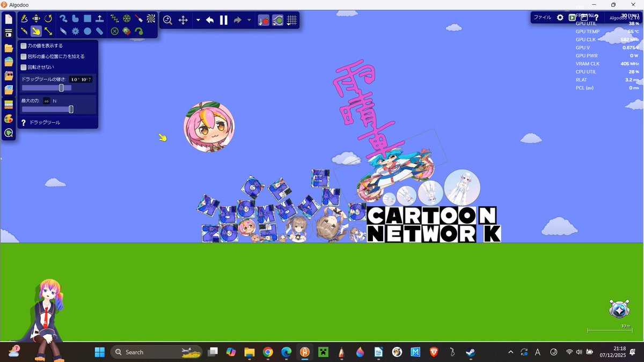The width and height of the screenshot is (644, 362).
Task: Click the Undo arrow
Action: 210,20
